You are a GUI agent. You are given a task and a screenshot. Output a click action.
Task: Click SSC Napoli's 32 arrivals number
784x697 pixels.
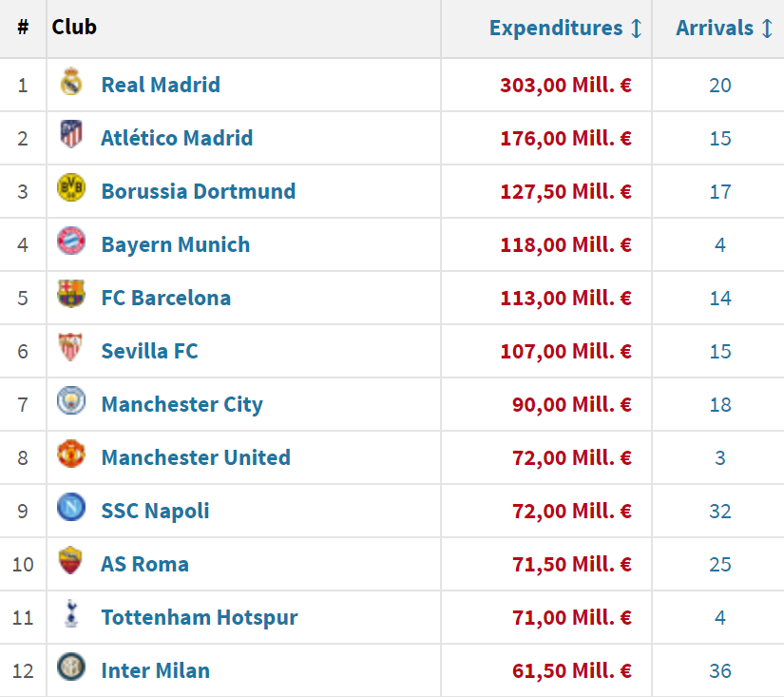[x=720, y=511]
